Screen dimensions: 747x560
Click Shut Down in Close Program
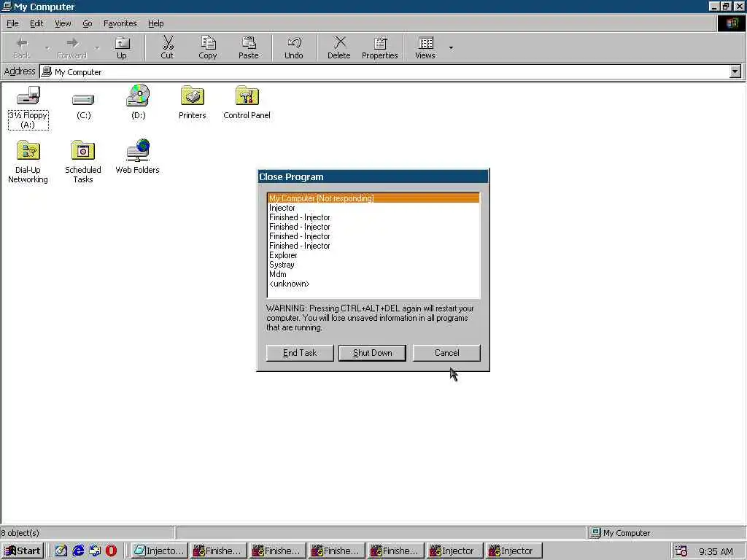[x=372, y=353]
